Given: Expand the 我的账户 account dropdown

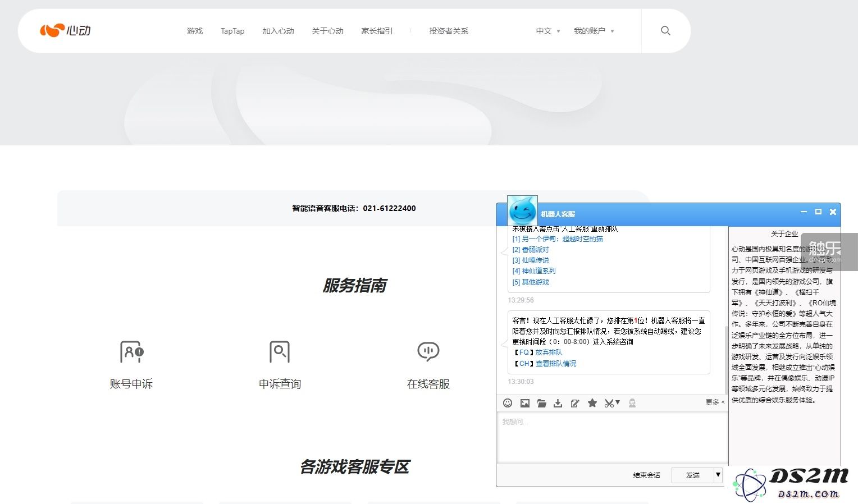Looking at the screenshot, I should point(594,31).
